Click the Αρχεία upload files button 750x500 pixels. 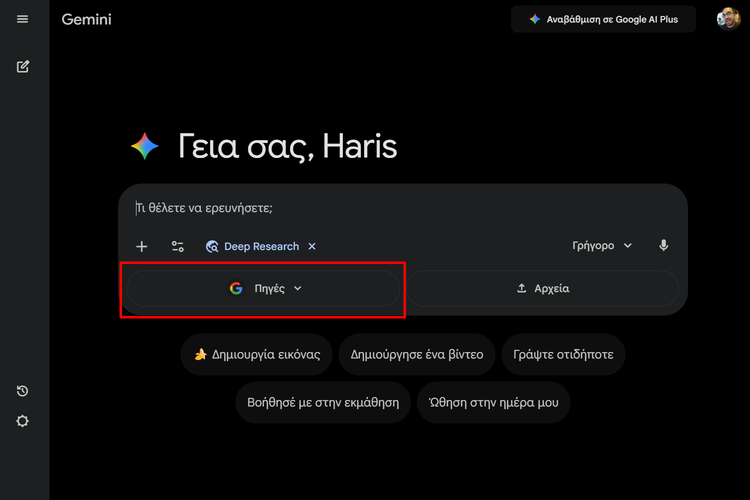click(542, 288)
